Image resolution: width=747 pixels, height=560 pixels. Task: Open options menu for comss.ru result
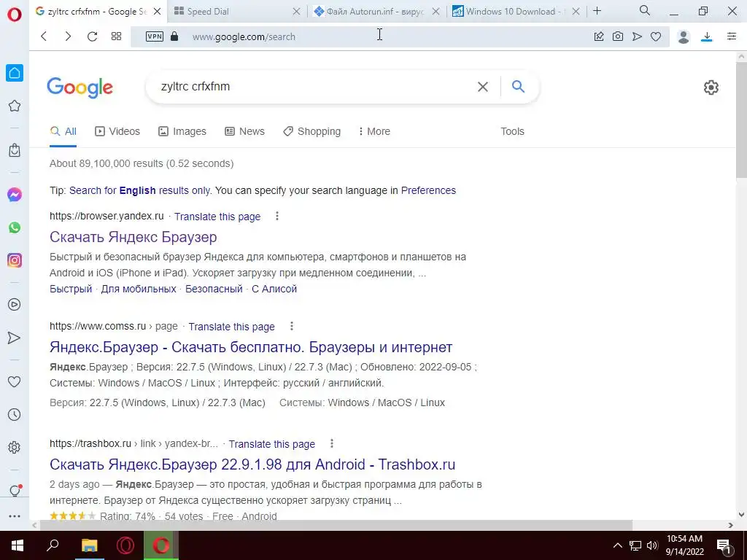(x=292, y=326)
